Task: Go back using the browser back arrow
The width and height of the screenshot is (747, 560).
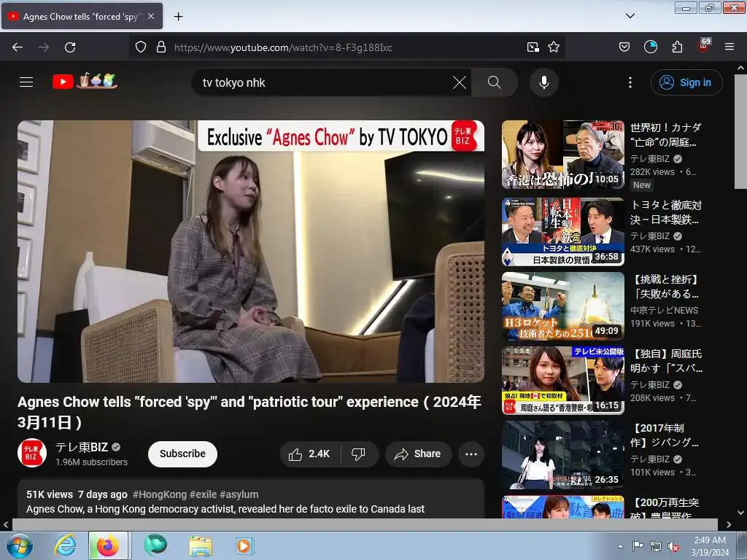Action: point(18,47)
